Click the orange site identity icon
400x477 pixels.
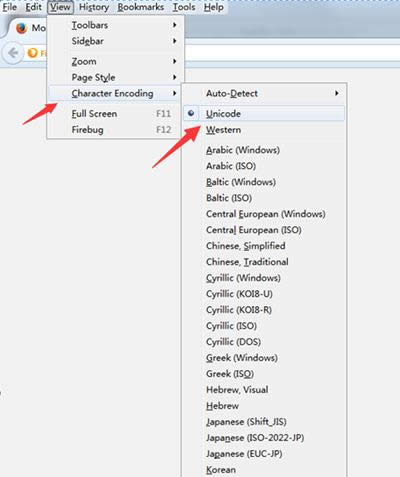[x=32, y=53]
